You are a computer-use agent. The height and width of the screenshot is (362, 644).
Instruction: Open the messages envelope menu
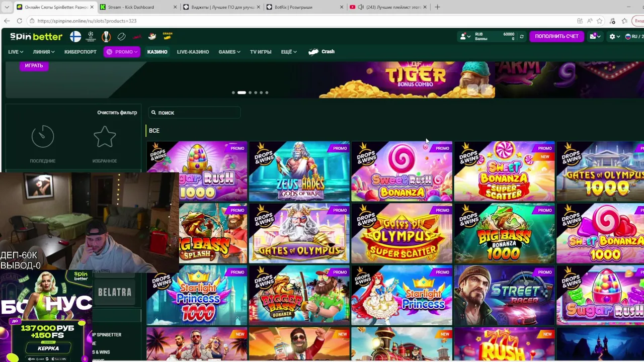click(x=595, y=36)
